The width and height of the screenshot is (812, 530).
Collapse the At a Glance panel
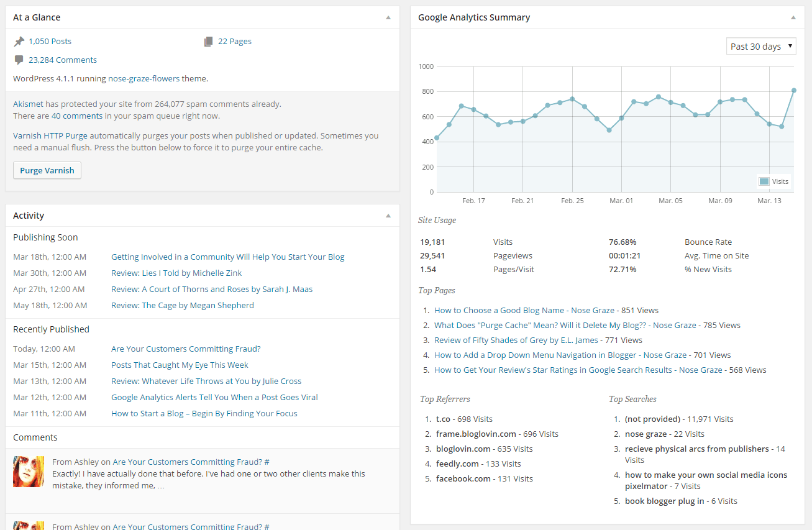(x=388, y=17)
